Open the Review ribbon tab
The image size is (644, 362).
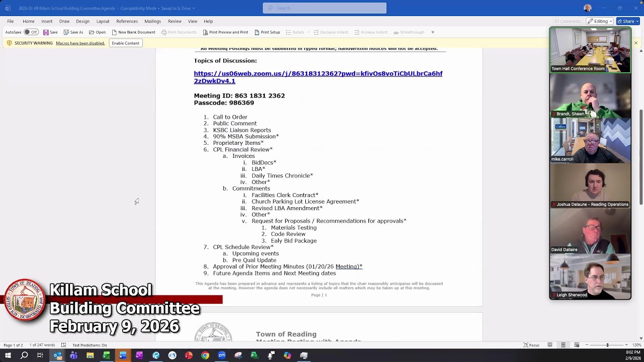tap(175, 21)
